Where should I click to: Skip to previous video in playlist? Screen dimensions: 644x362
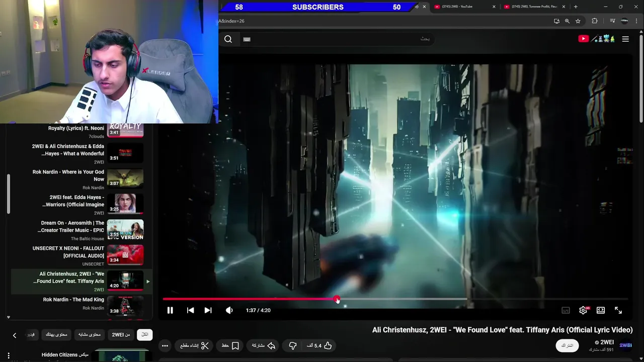pos(190,310)
